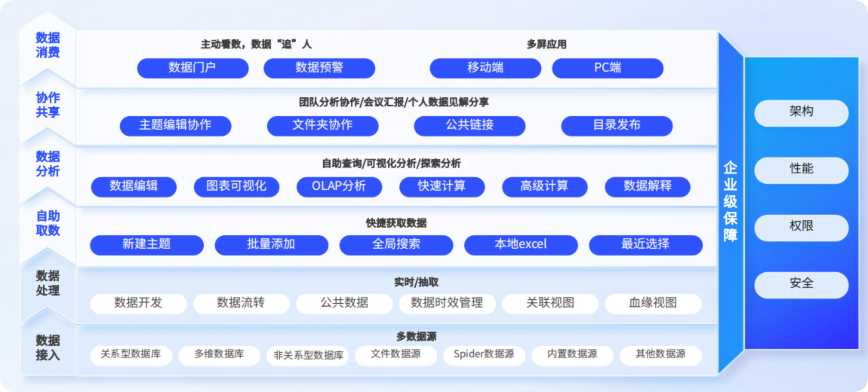This screenshot has width=868, height=392.
Task: Click 关联视图
Action: tap(549, 304)
